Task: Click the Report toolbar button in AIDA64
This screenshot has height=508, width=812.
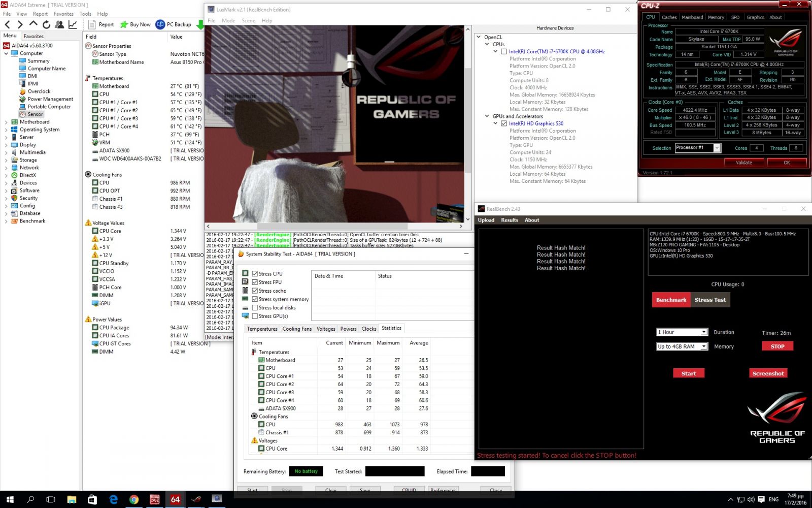Action: tap(101, 24)
